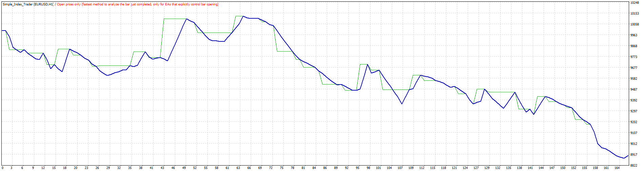The image size is (644, 171).
Task: Select the 8917 vertical axis value
Action: (634, 155)
